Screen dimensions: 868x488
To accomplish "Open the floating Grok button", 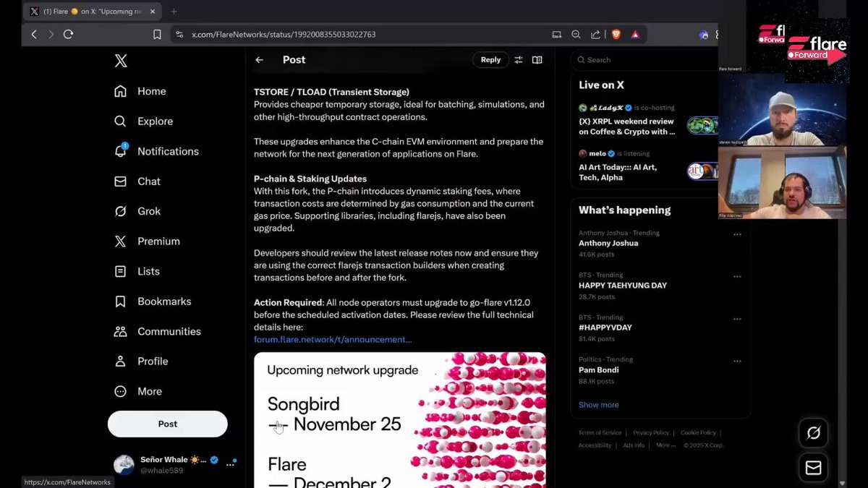I will coord(813,433).
